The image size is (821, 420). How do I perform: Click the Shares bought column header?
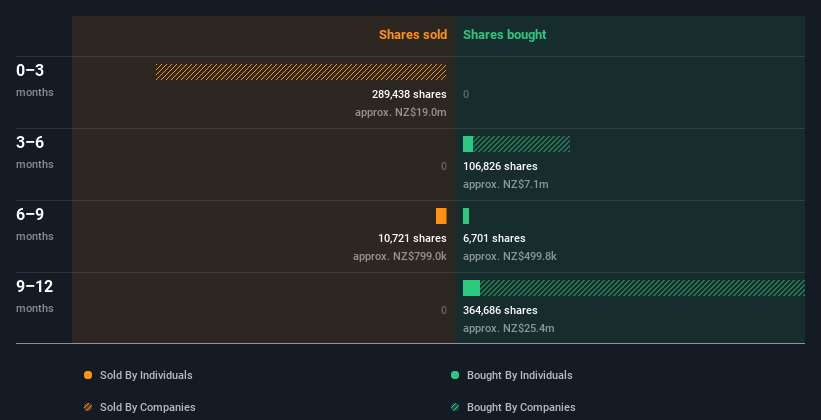(x=505, y=35)
